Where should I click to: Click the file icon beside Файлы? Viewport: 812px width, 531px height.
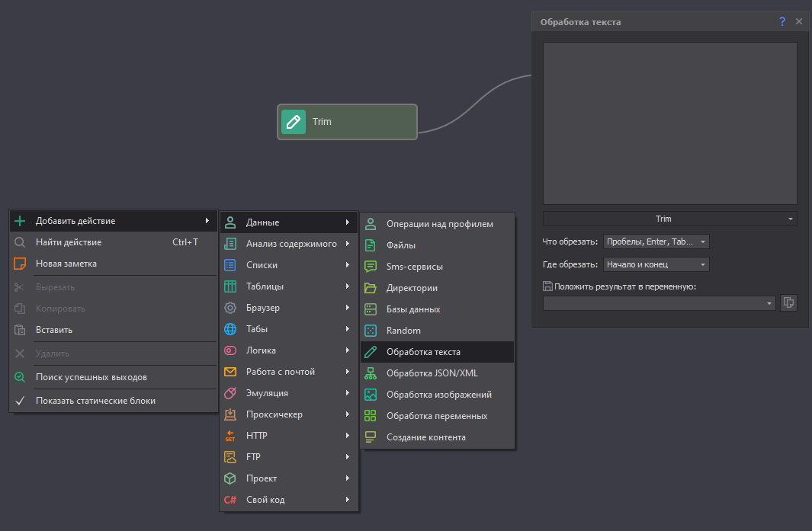[371, 245]
